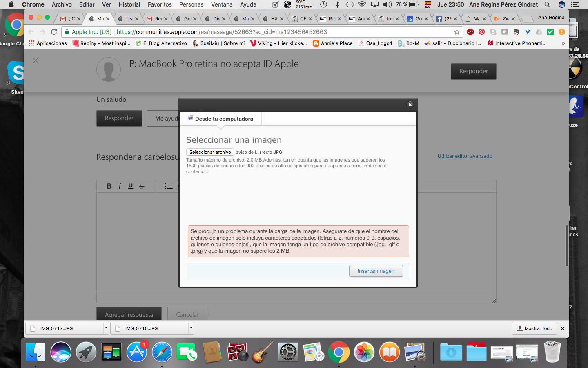
Task: Open Mission Control from the Dock
Action: (111, 352)
